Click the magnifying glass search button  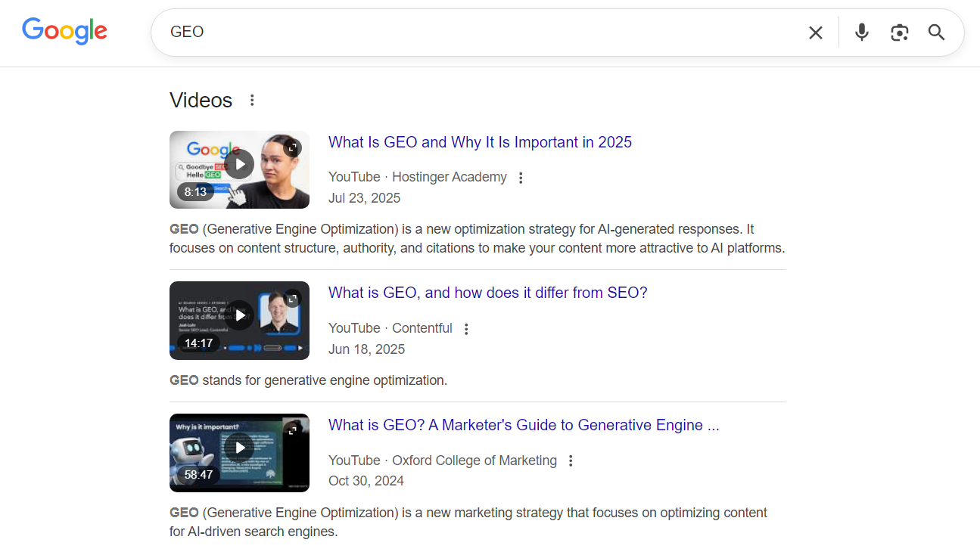937,33
